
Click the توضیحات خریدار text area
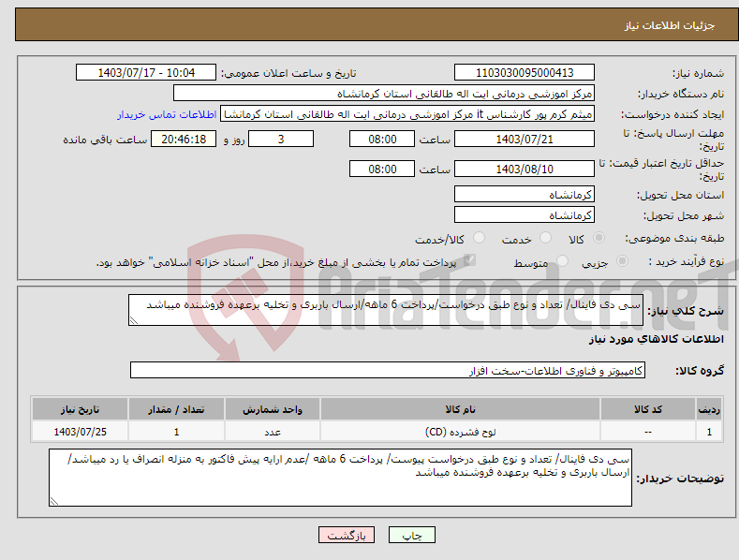(x=340, y=478)
